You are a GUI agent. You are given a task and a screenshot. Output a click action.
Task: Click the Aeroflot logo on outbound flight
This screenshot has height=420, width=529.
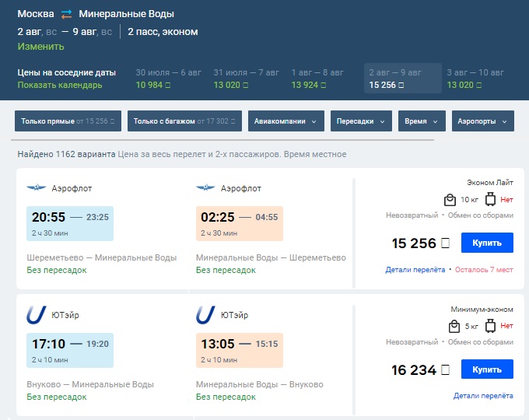(37, 187)
